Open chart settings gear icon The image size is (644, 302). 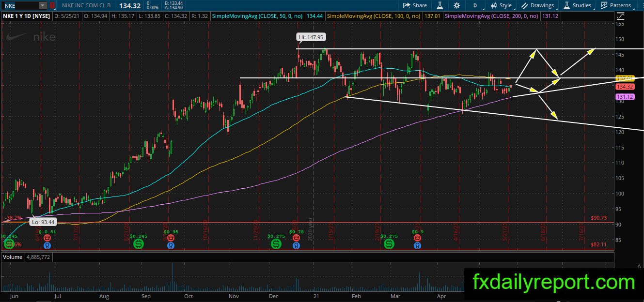coord(457,5)
